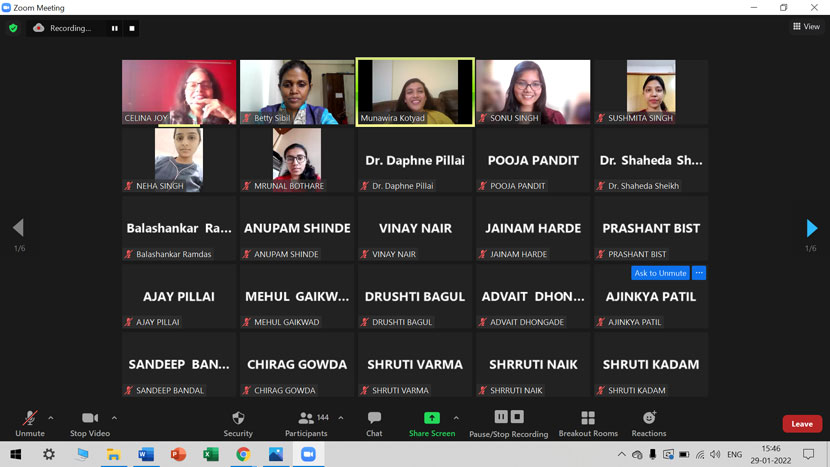Show hidden system tray icons
This screenshot has height=467, width=830.
pos(621,454)
